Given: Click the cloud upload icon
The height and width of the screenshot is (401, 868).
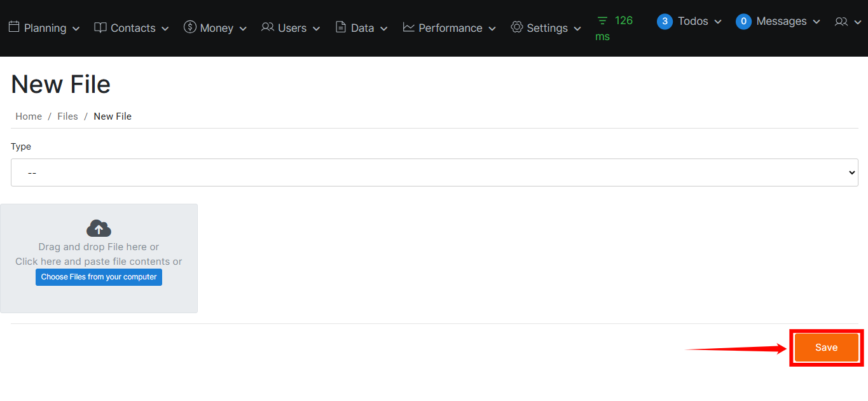Looking at the screenshot, I should coord(99,229).
